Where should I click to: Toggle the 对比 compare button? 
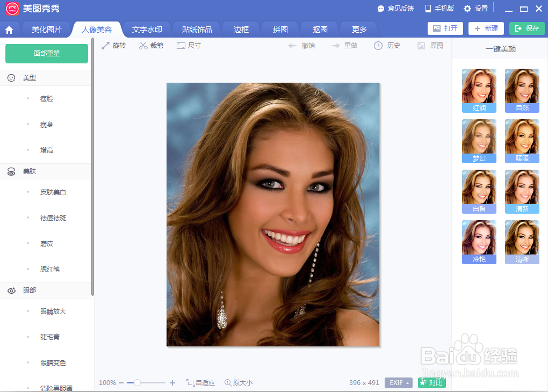431,383
